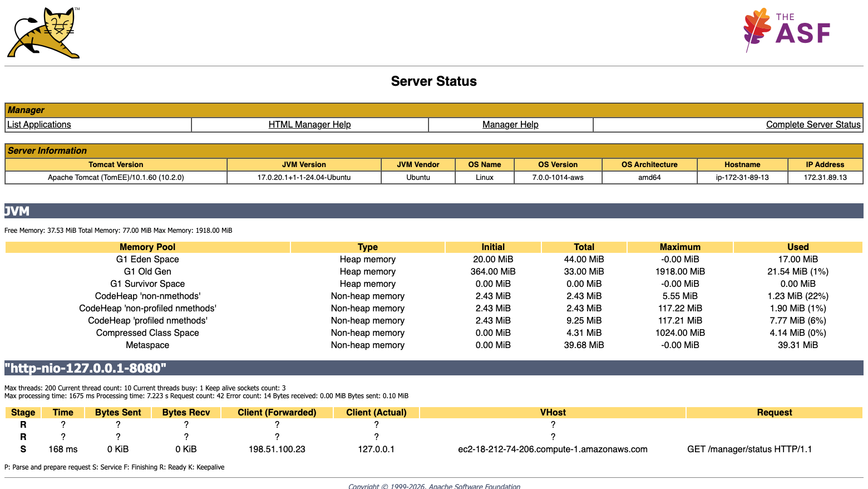
Task: Select the stage 'S' cell
Action: (23, 449)
